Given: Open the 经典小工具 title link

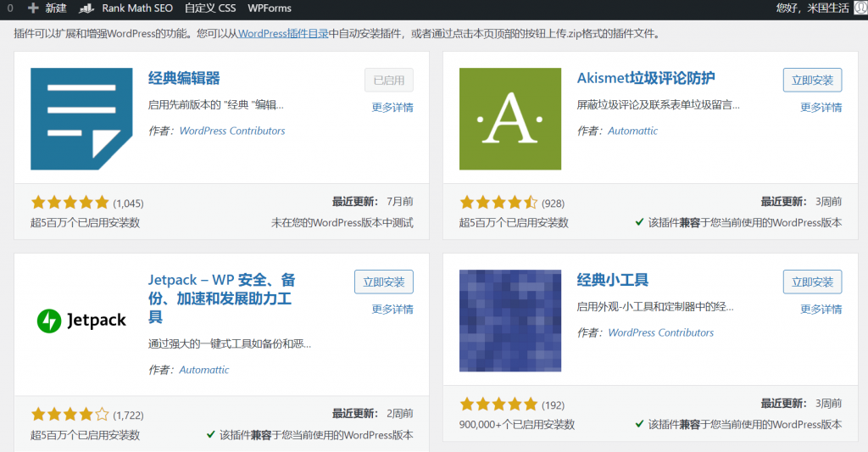Looking at the screenshot, I should [613, 280].
